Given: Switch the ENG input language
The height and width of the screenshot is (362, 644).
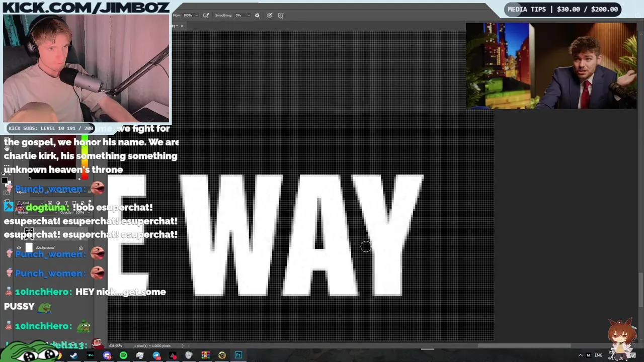Looking at the screenshot, I should coord(598,355).
